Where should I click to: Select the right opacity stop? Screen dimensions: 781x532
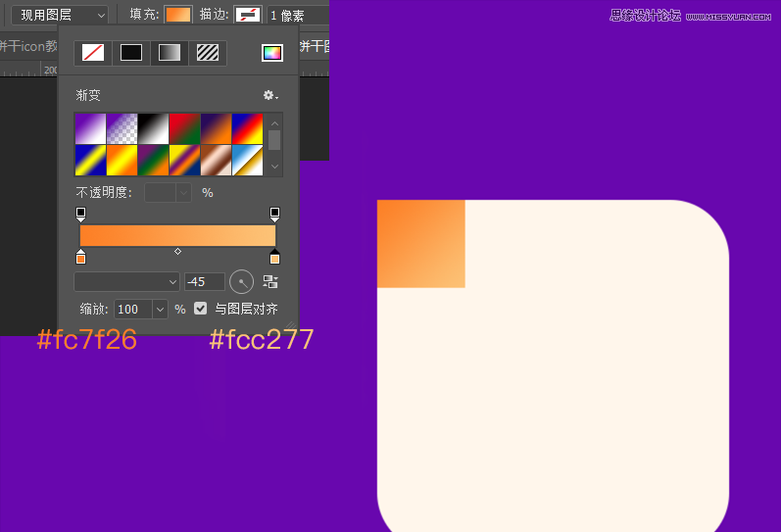[274, 215]
